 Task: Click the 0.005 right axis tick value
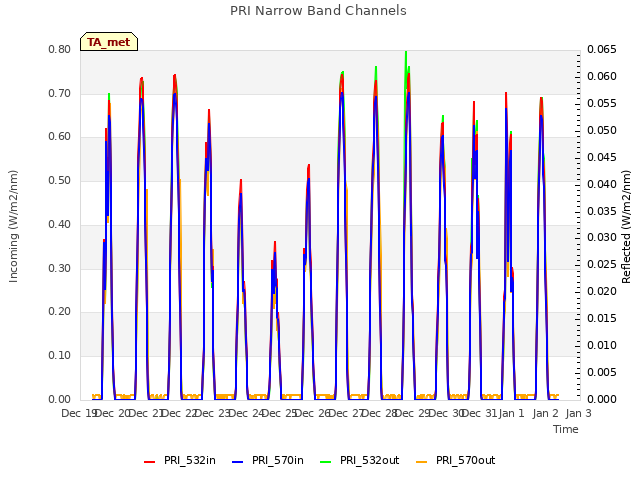[x=602, y=372]
